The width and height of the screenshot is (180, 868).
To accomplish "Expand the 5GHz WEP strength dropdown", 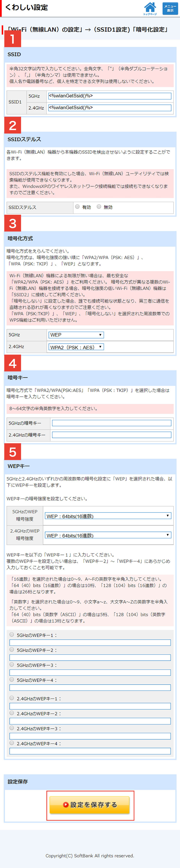I will pyautogui.click(x=108, y=516).
